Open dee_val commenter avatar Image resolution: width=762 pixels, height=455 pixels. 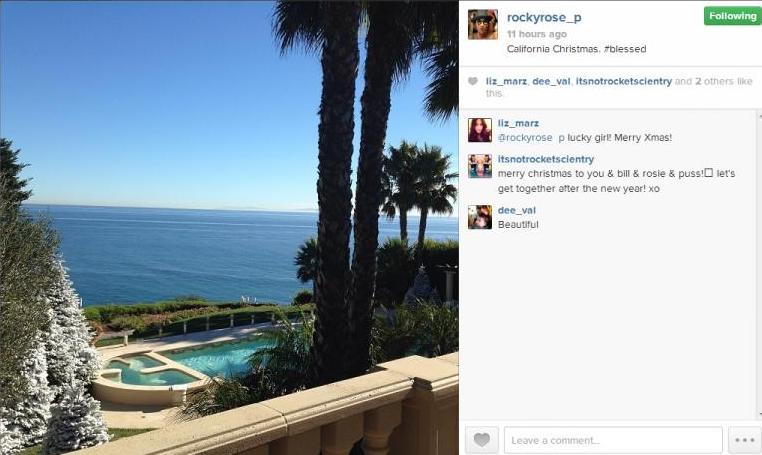[x=480, y=217]
